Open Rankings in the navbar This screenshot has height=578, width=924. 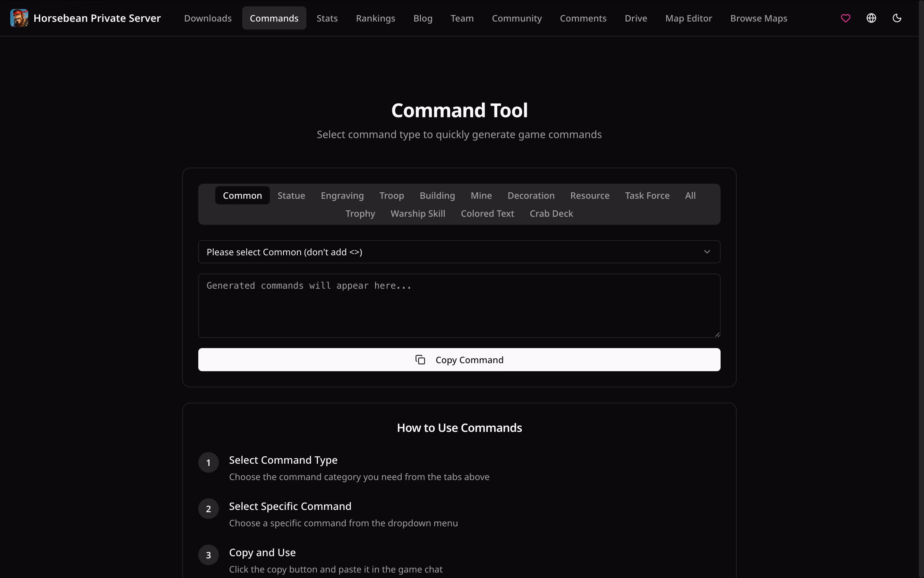click(376, 18)
